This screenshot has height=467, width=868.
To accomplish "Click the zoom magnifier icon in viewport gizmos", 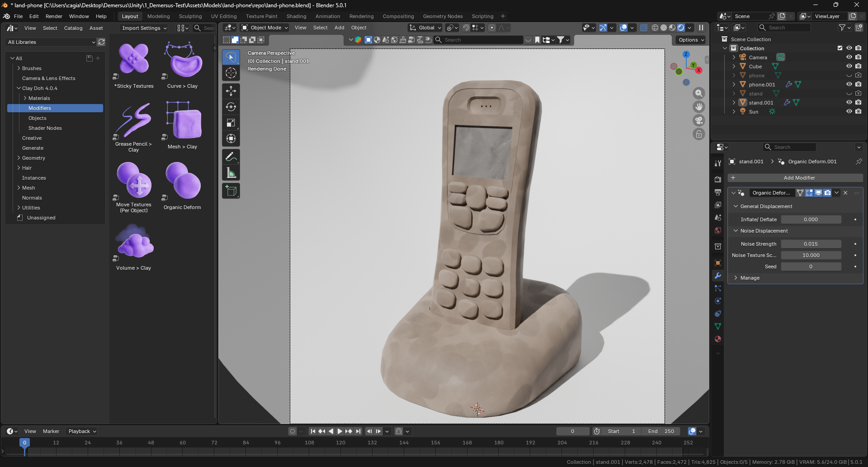I will point(698,93).
